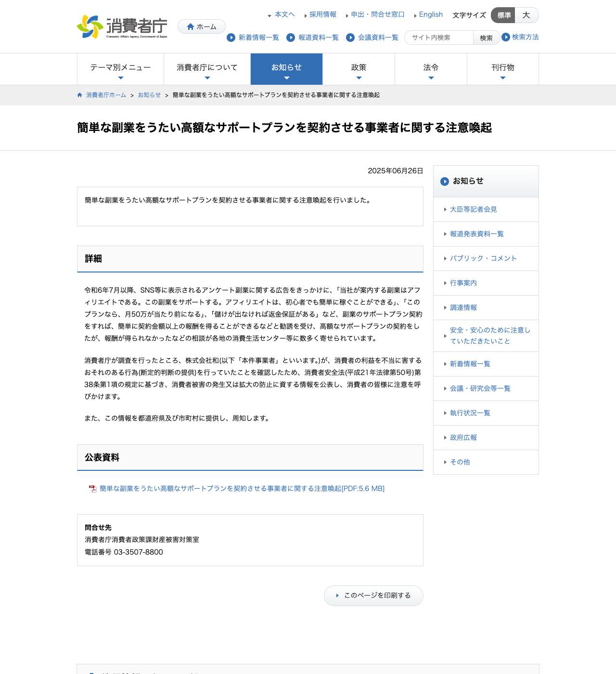Expand the お知らせ navigation menu

[286, 69]
